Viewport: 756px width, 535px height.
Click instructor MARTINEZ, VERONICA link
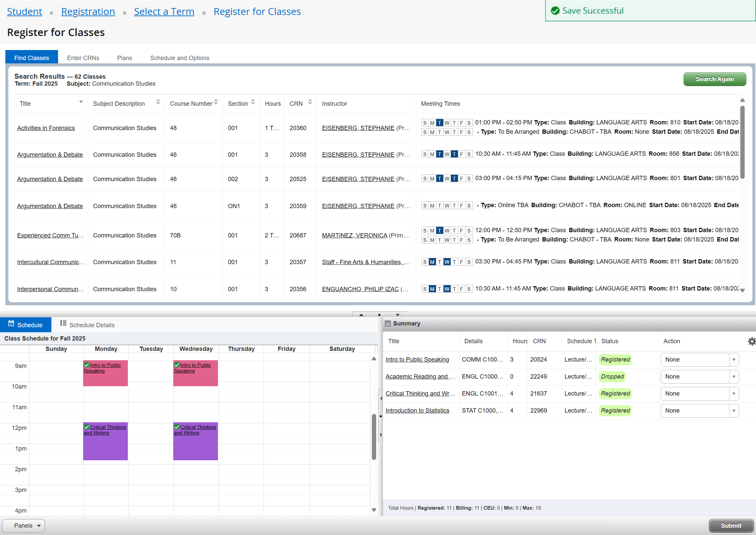(354, 235)
